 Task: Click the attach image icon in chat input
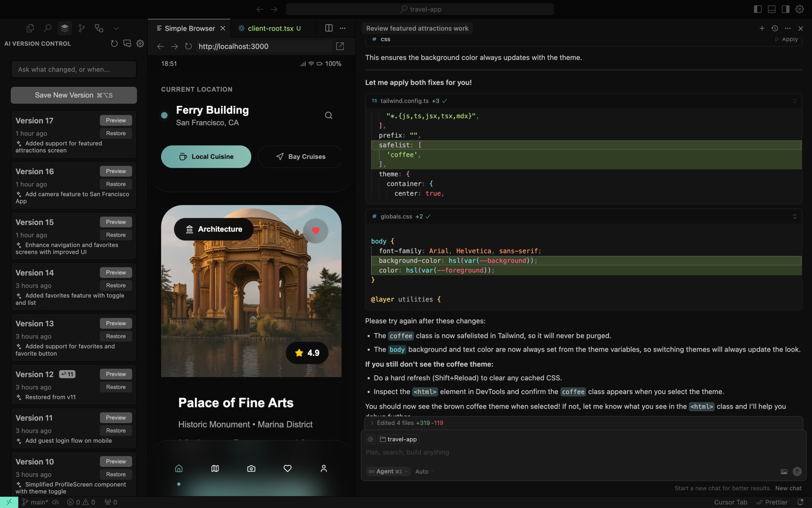(784, 472)
